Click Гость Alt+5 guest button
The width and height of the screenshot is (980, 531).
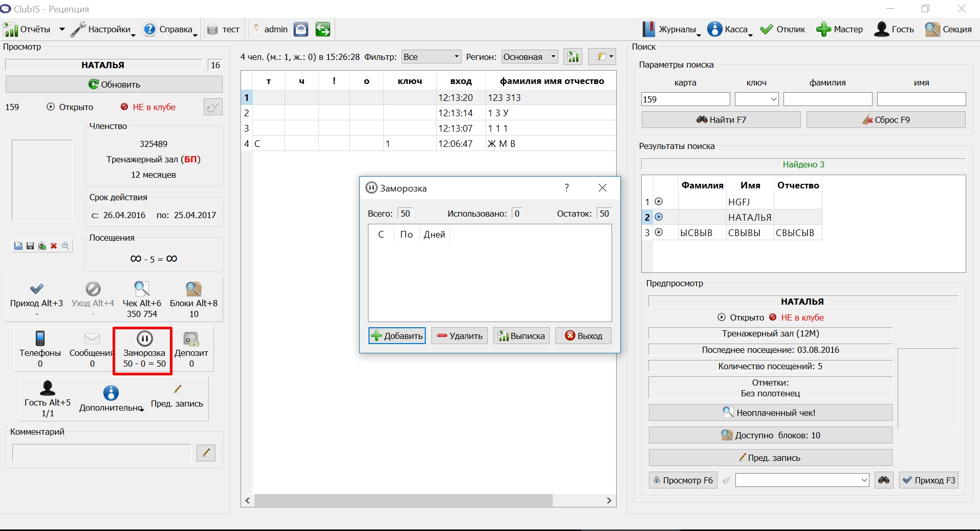[x=48, y=399]
